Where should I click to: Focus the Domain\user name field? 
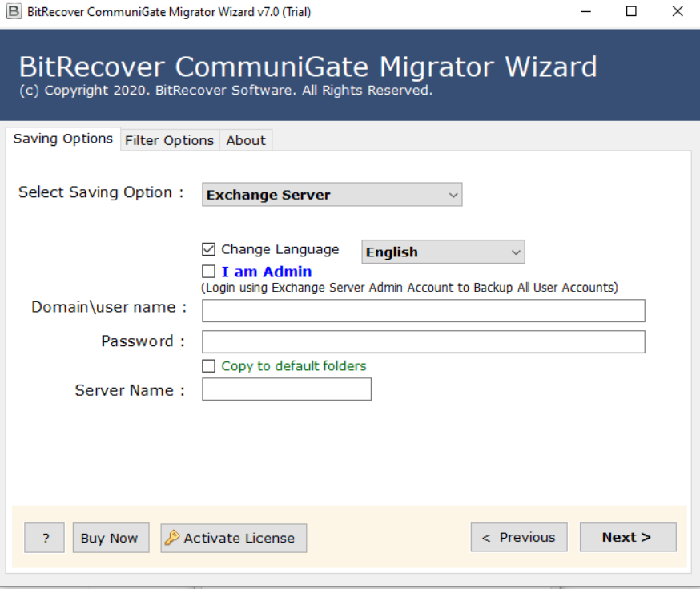pyautogui.click(x=423, y=311)
